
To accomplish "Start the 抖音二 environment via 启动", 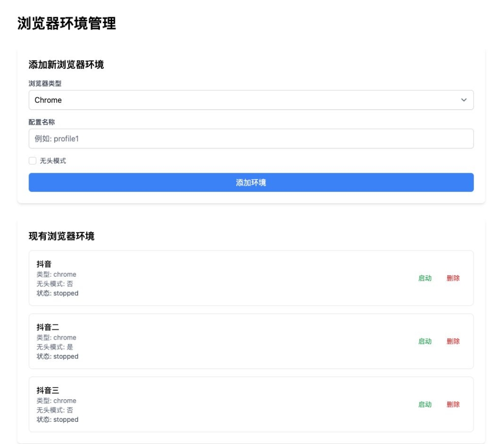I will point(425,341).
